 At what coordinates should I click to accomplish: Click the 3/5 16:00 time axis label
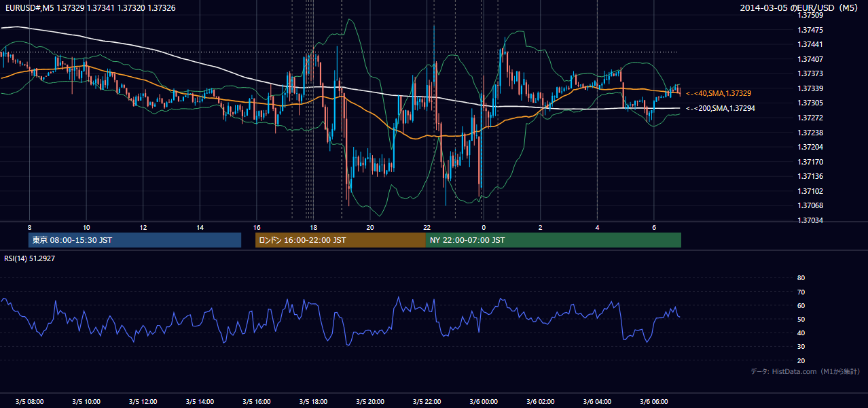pos(257,401)
